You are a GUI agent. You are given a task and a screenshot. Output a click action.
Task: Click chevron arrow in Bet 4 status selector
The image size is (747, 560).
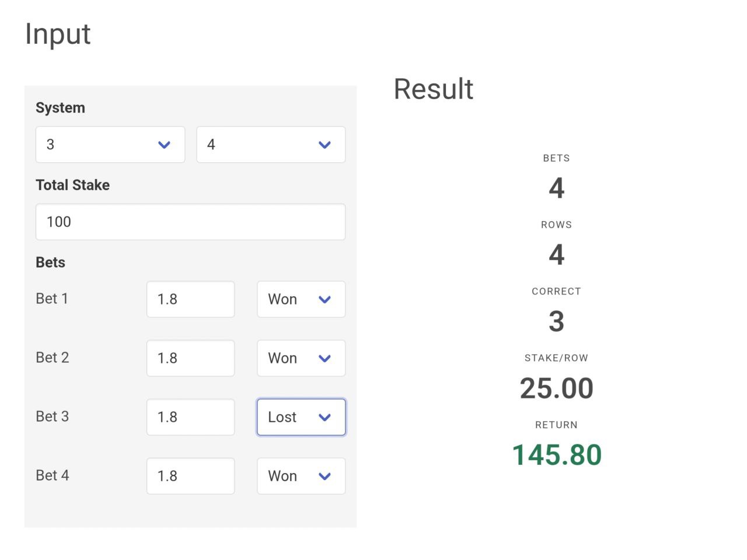click(325, 477)
